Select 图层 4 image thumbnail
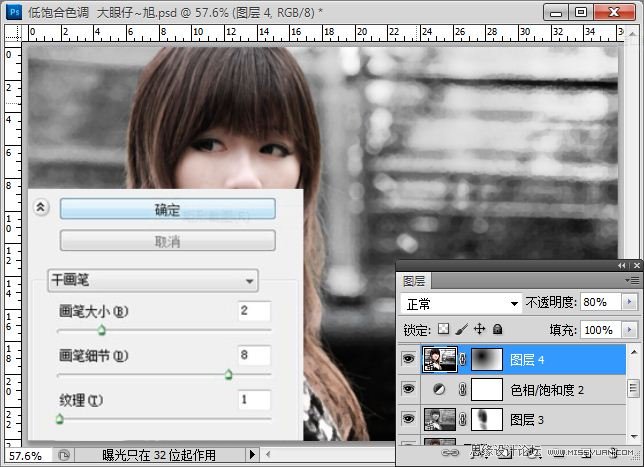 (x=440, y=359)
